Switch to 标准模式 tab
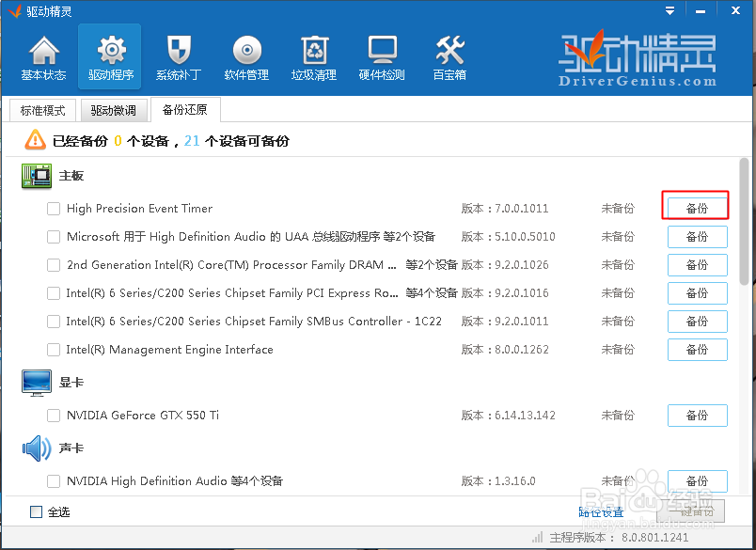This screenshot has height=550, width=756. click(x=43, y=110)
